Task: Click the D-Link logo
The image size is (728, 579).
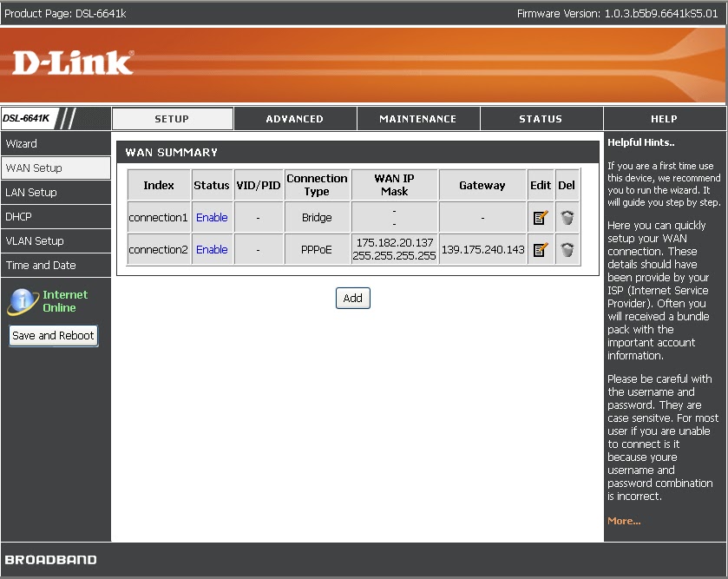Action: [x=73, y=63]
